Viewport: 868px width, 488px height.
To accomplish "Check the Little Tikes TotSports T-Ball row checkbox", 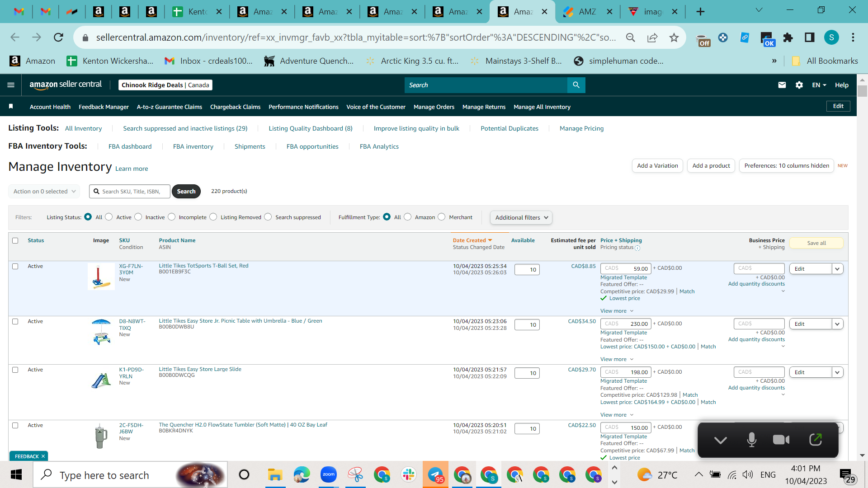I will click(15, 266).
